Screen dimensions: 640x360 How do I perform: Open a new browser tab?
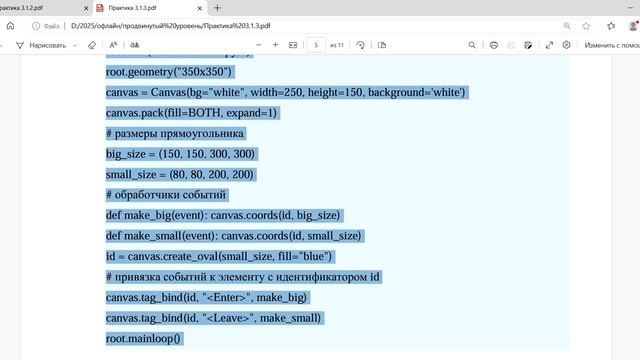[217, 8]
